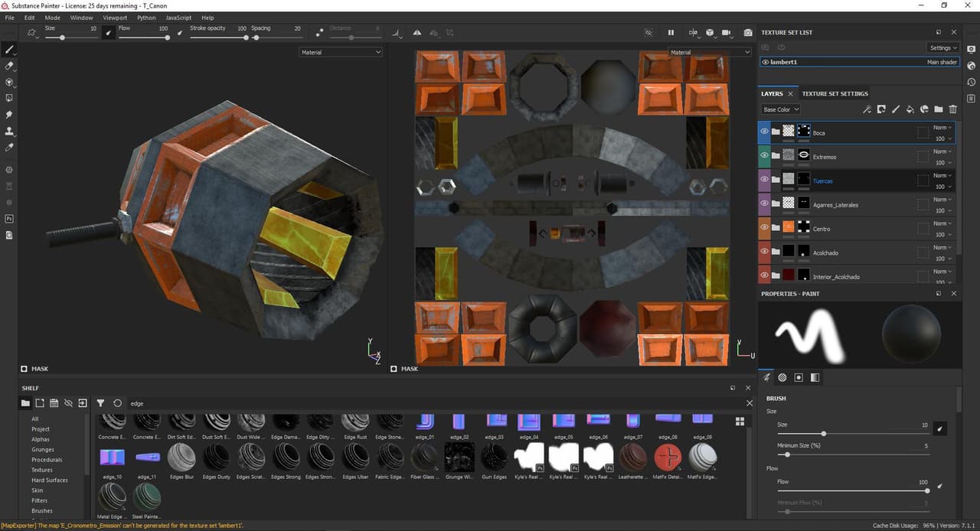Add a folder in the Layers panel

939,109
